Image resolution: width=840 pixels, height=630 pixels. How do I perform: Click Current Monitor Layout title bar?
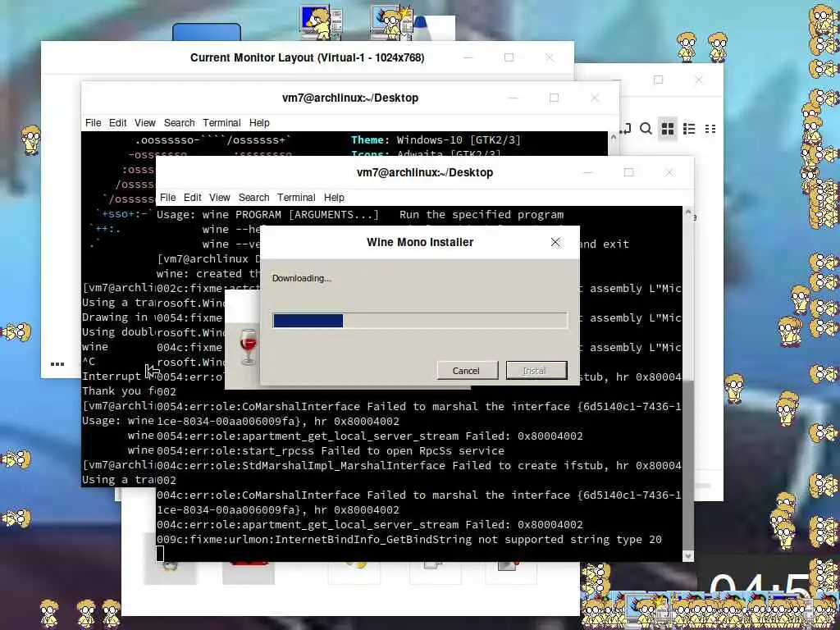pyautogui.click(x=307, y=57)
